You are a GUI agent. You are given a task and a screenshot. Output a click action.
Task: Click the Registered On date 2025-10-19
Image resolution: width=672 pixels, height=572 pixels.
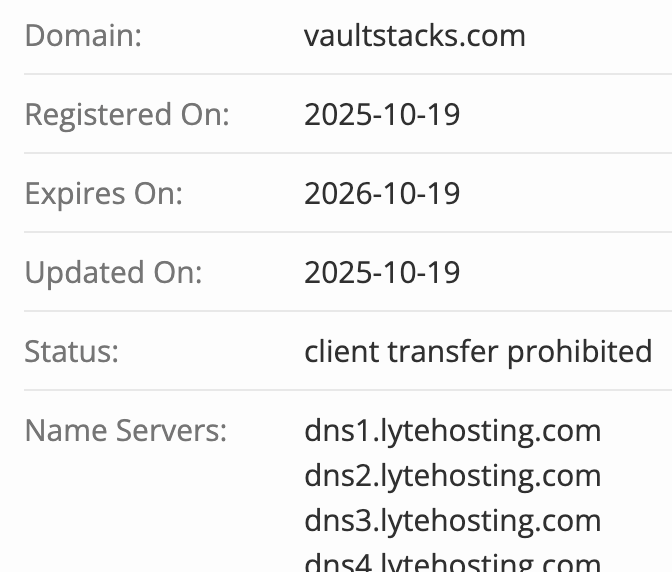pyautogui.click(x=382, y=115)
